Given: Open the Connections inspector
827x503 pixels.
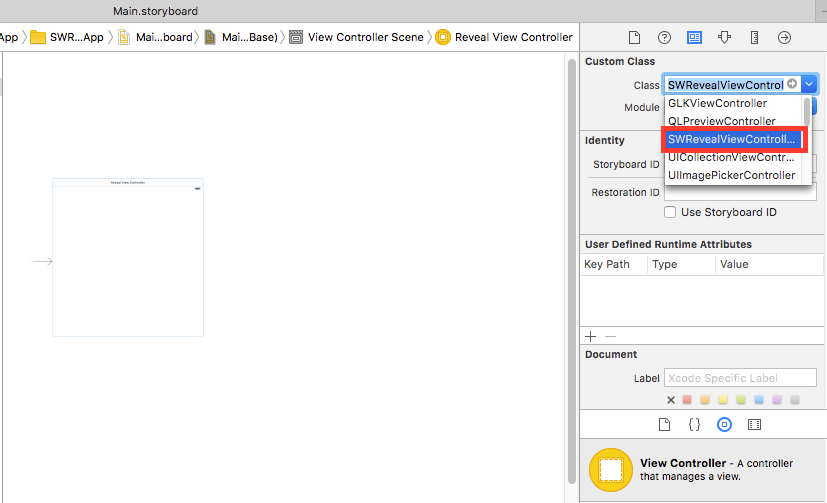Looking at the screenshot, I should [x=785, y=37].
